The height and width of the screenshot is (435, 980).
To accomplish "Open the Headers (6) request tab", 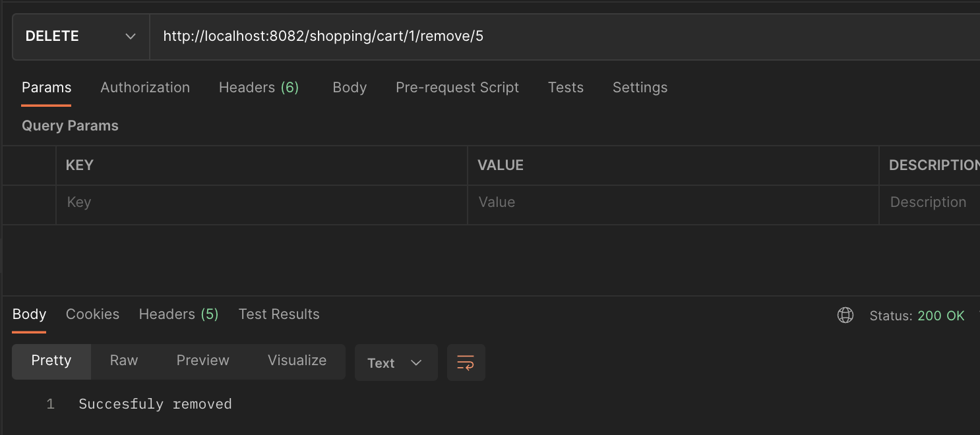I will point(259,87).
